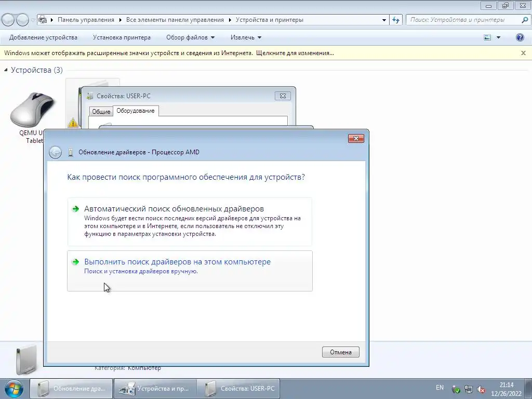Go back with the wizard's back arrow
532x399 pixels.
click(55, 152)
